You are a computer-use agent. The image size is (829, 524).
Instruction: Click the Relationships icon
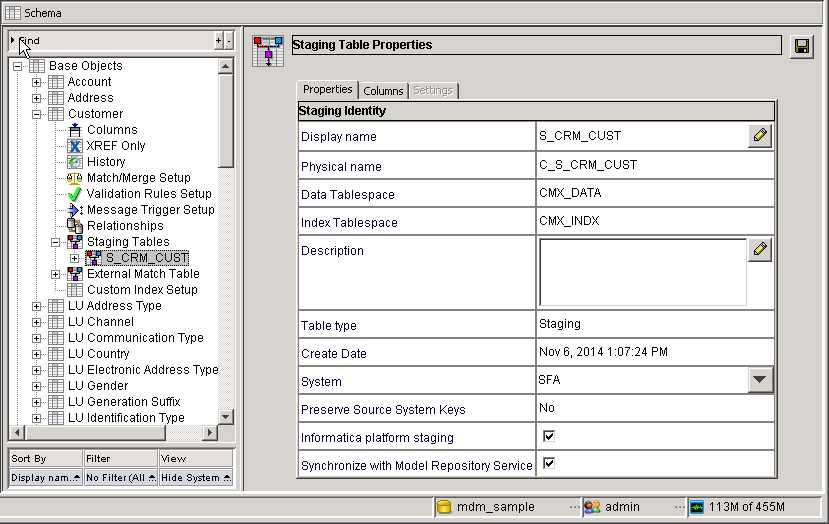(x=75, y=226)
